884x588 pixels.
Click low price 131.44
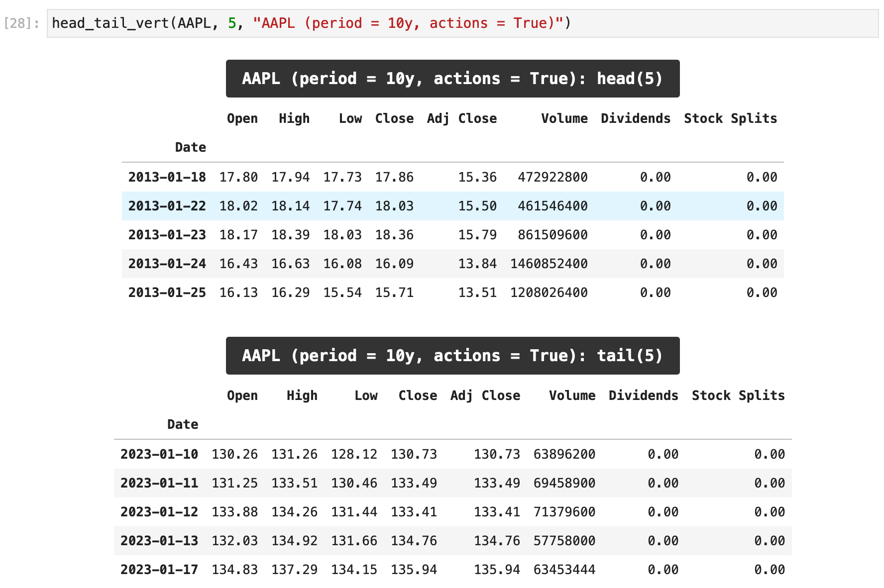(354, 512)
